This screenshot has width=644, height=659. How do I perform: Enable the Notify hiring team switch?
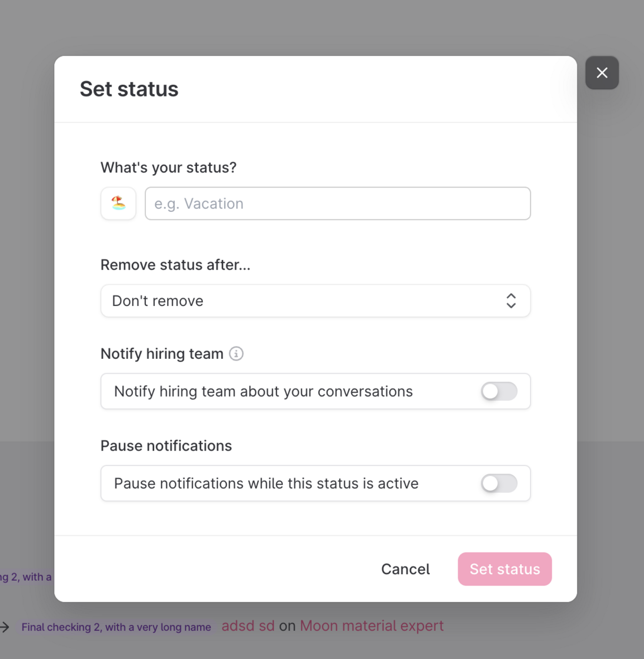(x=499, y=391)
